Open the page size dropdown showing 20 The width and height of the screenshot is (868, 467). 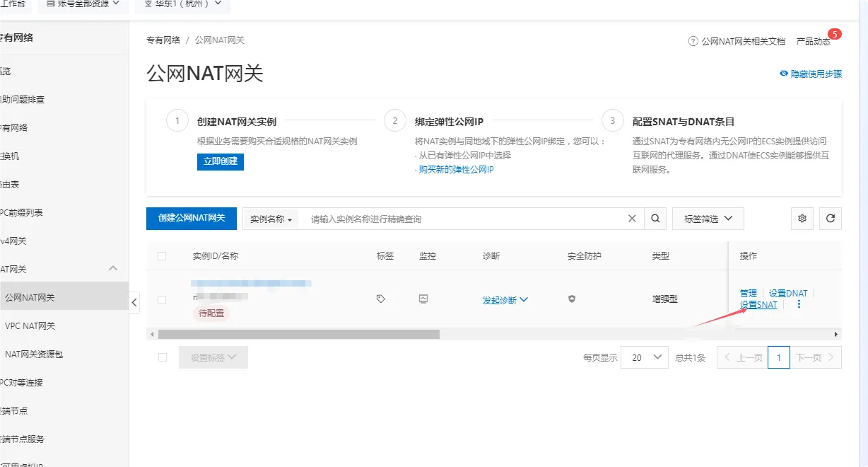tap(644, 357)
